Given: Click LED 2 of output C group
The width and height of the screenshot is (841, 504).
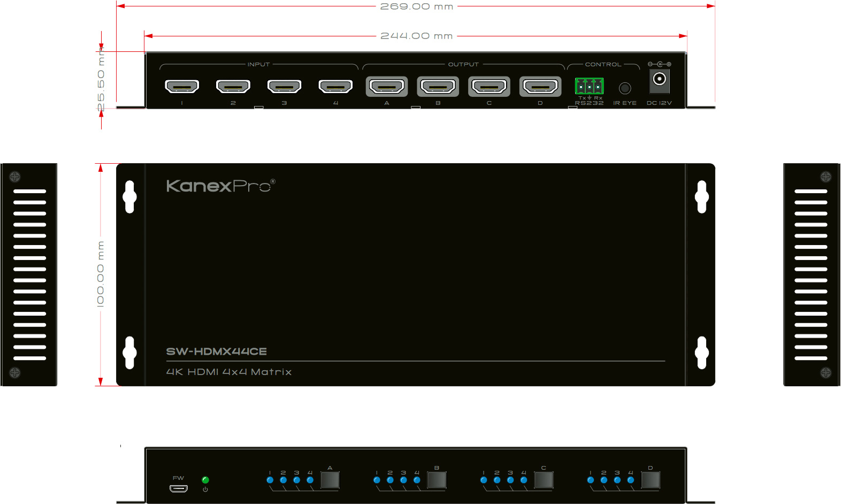Looking at the screenshot, I should tap(497, 480).
